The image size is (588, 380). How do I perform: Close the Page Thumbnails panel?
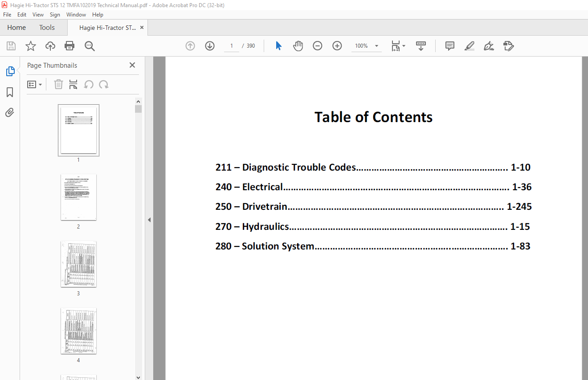tap(132, 65)
